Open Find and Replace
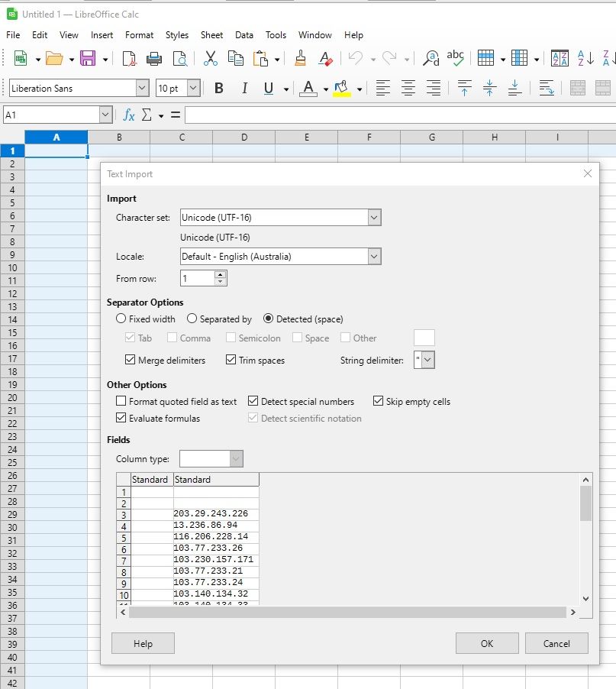The image size is (616, 689). pyautogui.click(x=430, y=59)
